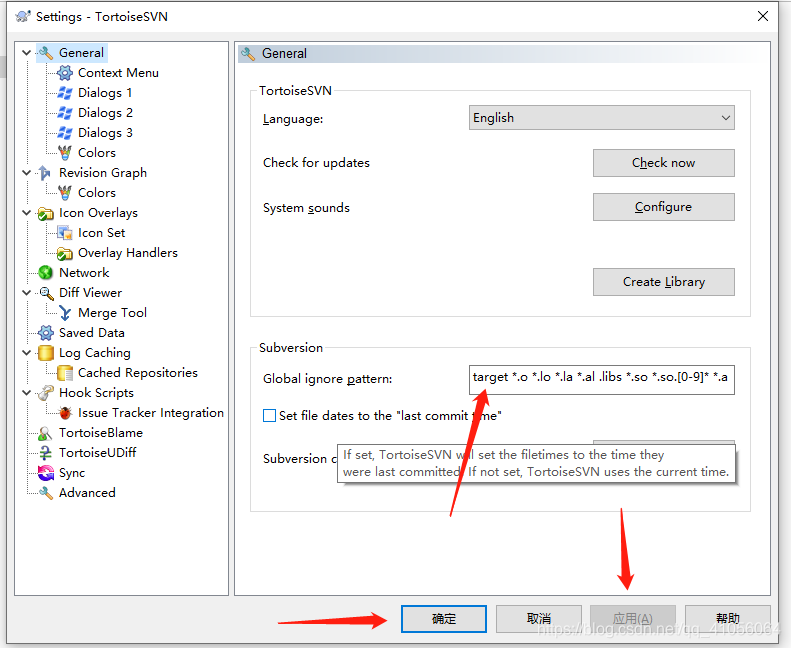
Task: Click the TortoiseSVN title bar icon
Action: [23, 17]
